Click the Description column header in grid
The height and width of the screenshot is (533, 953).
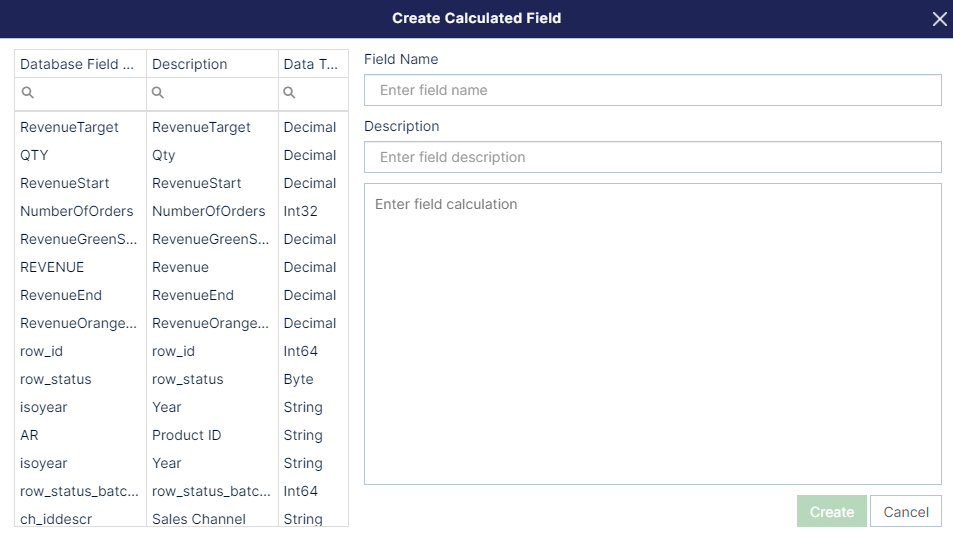[x=212, y=64]
